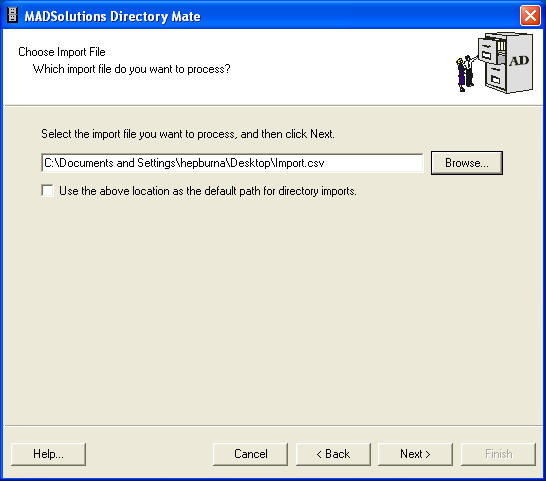Viewport: 546px width, 481px height.
Task: Click the MADSolutions Directory Mate title text
Action: click(112, 16)
